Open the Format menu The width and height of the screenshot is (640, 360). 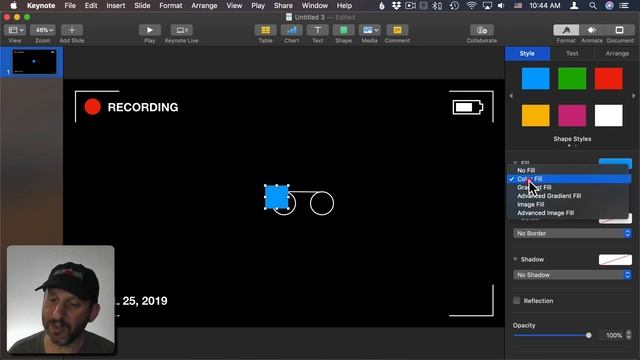coord(171,6)
